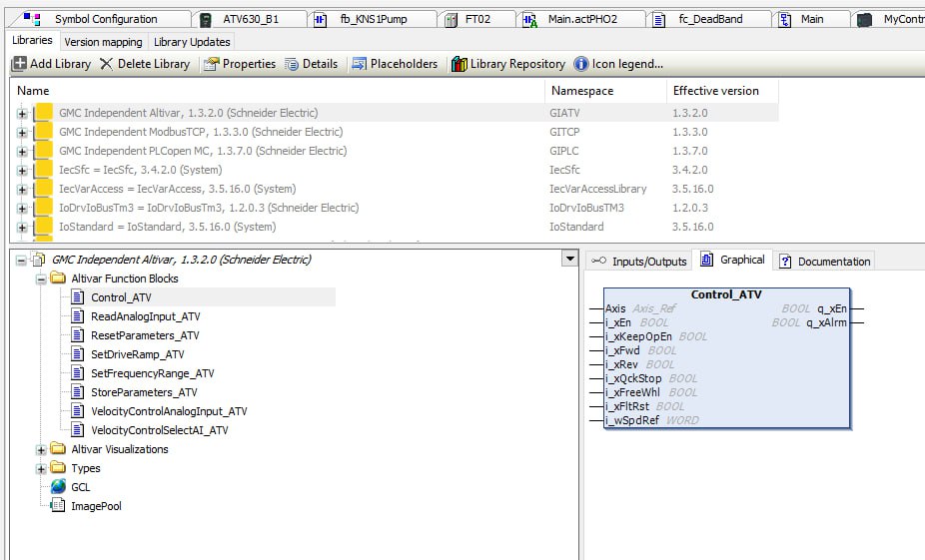The image size is (925, 560).
Task: Click the Altivar Function Blocks folder icon
Action: (58, 278)
